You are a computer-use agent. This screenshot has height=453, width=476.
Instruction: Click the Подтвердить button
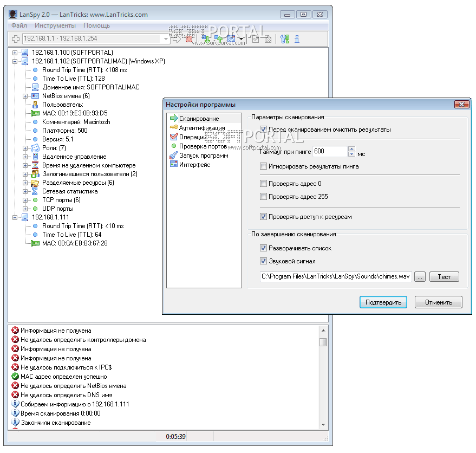tap(383, 302)
